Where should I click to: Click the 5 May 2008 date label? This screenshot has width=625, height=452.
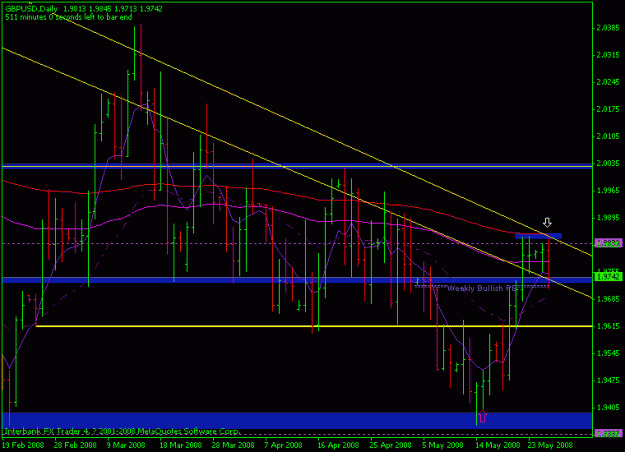point(442,445)
